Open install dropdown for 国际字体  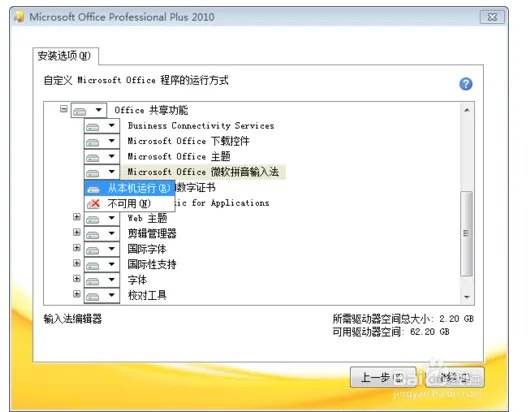[x=102, y=249]
